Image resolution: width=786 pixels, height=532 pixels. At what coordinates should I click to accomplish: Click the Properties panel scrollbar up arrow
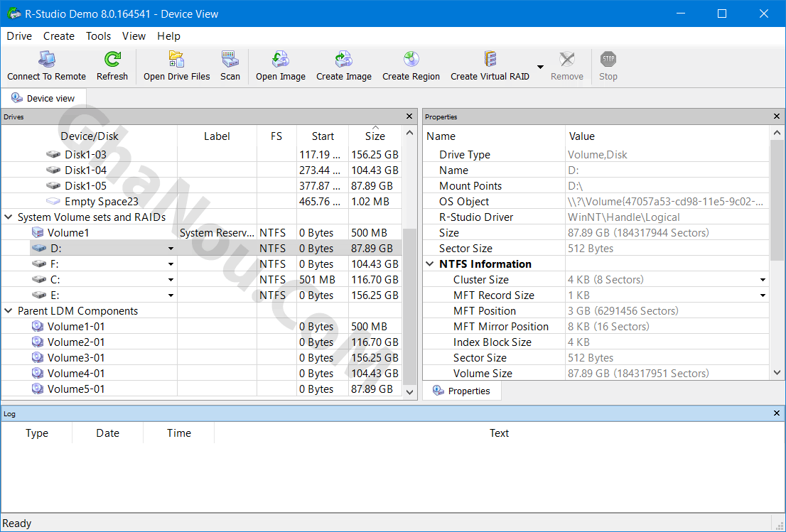(777, 133)
